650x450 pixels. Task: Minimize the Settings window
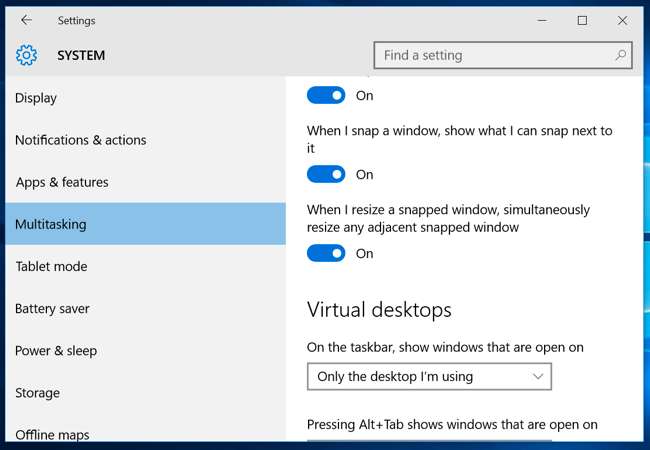(541, 20)
